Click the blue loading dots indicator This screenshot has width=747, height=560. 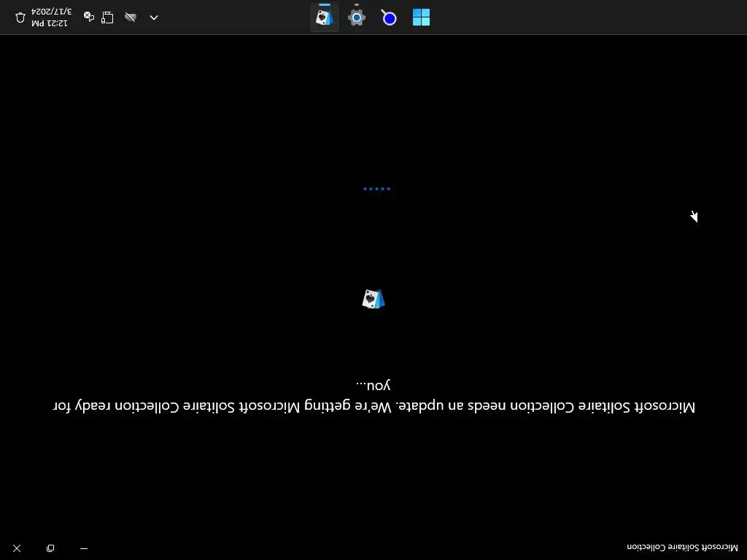click(x=376, y=189)
